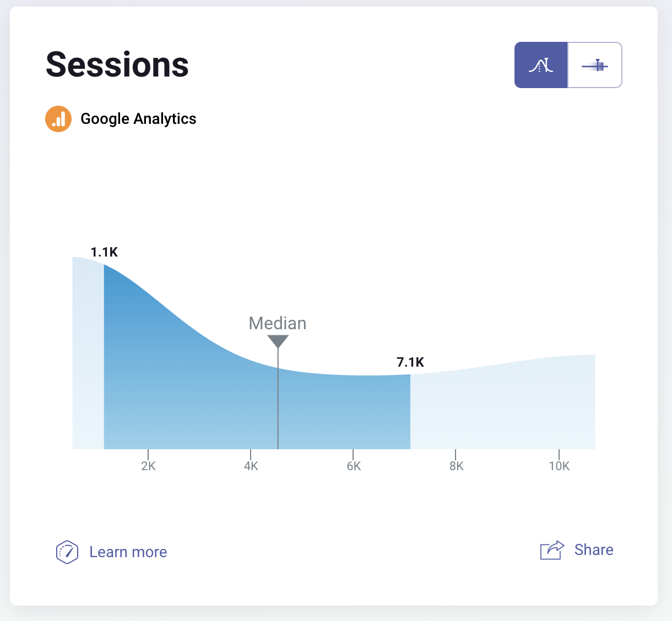Screen dimensions: 672x621
Task: Click the Share arrow icon
Action: [x=551, y=549]
